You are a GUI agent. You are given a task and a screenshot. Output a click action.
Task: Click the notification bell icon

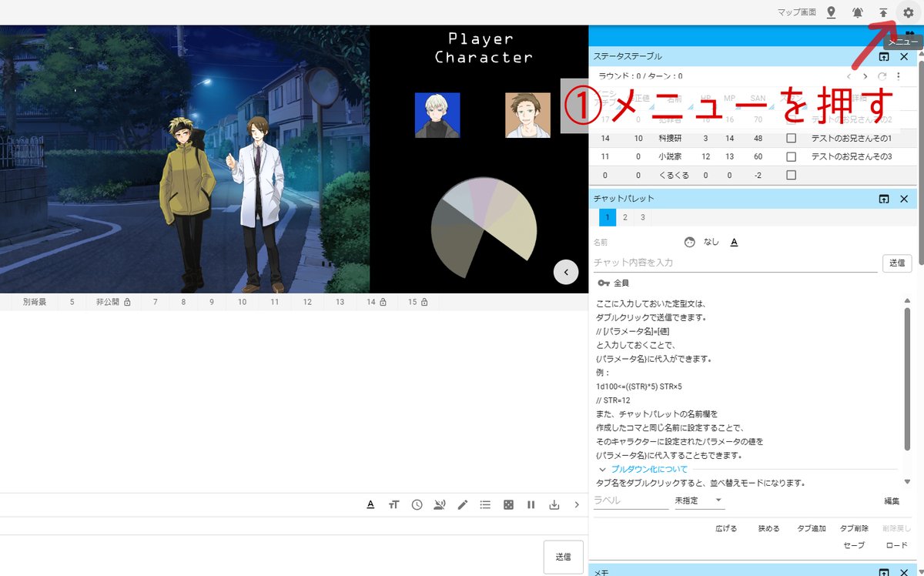(858, 12)
